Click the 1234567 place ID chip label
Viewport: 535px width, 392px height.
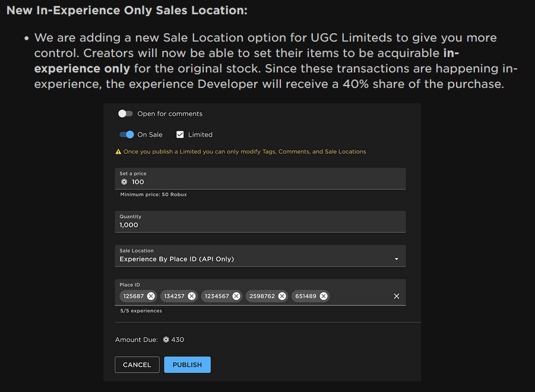217,296
